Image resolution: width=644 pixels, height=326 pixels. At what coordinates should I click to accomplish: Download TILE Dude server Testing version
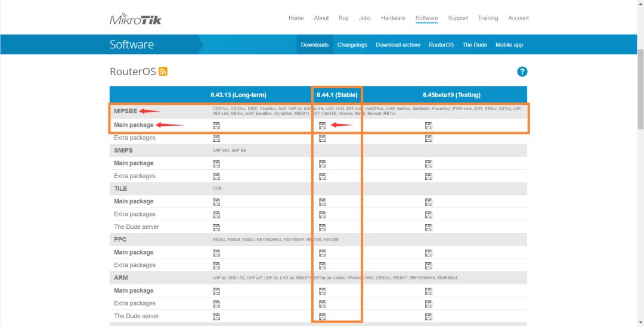point(429,228)
